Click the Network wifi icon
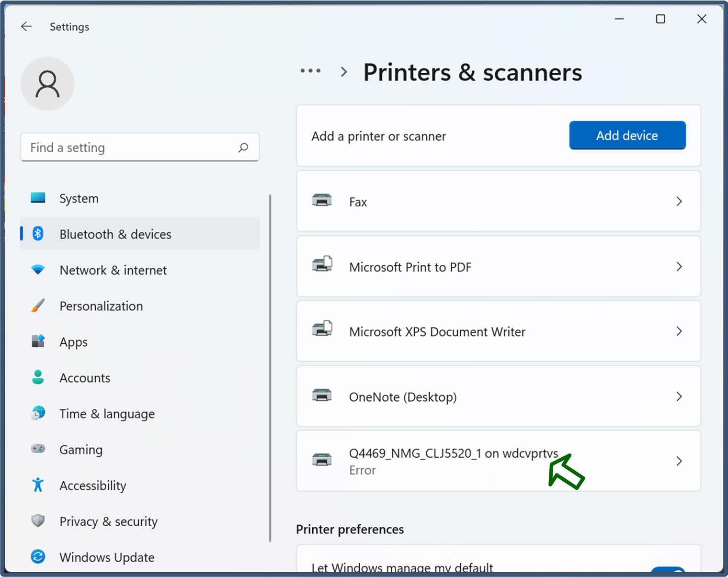The image size is (728, 577). [x=38, y=270]
